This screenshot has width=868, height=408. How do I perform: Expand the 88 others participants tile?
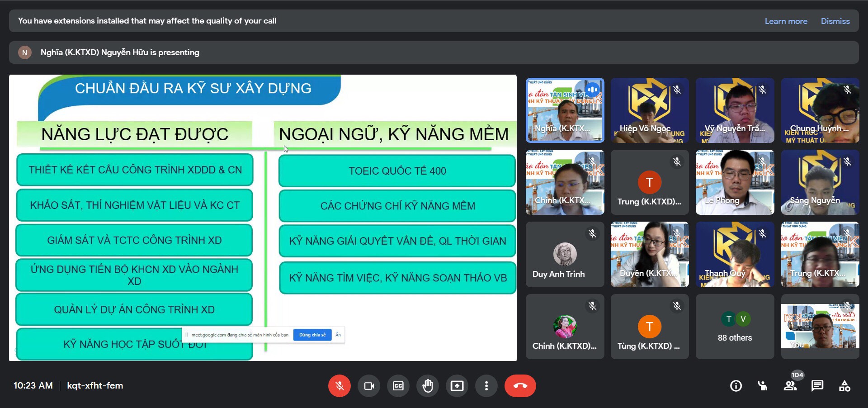(735, 327)
